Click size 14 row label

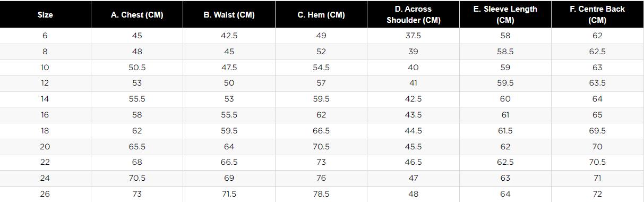pos(45,99)
